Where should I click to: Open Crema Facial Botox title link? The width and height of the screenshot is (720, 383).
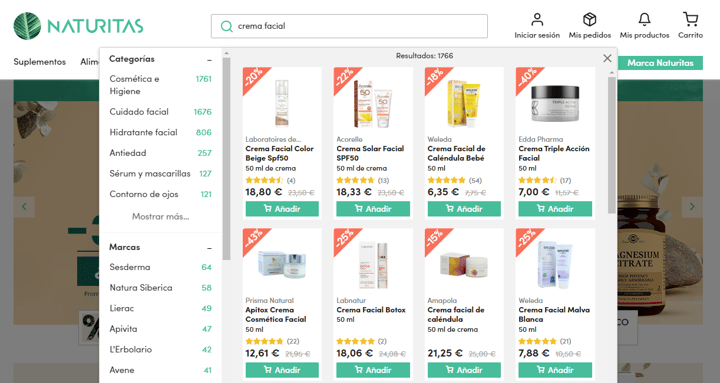(x=371, y=310)
